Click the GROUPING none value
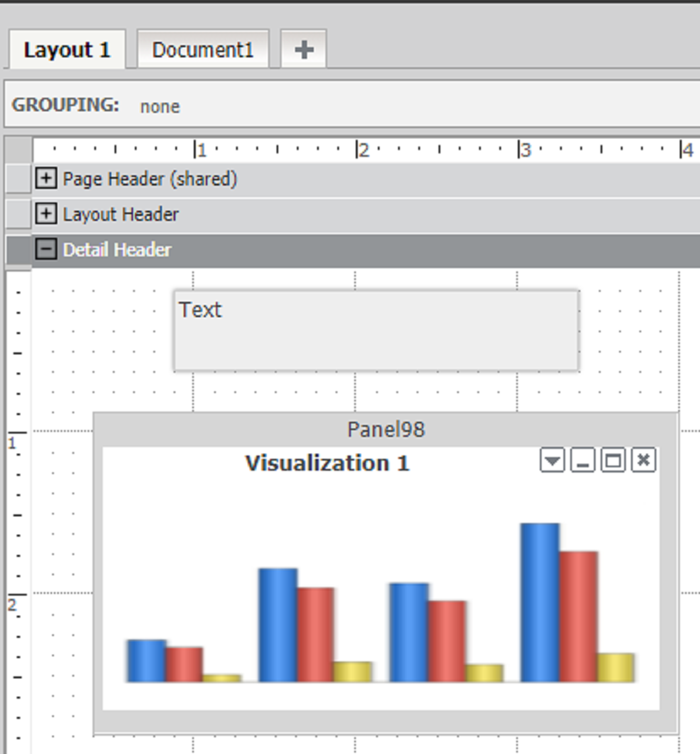 tap(160, 106)
